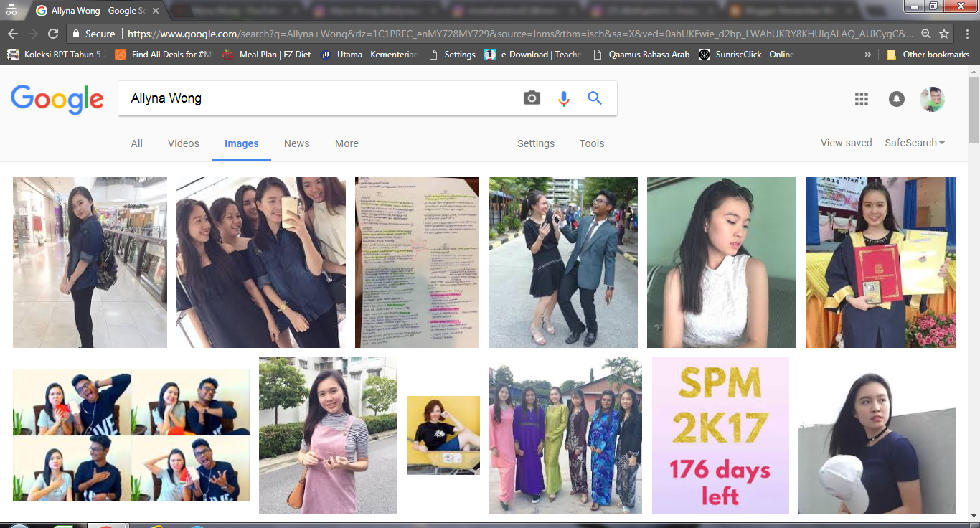Image resolution: width=980 pixels, height=528 pixels.
Task: Open search Tools
Action: 591,143
